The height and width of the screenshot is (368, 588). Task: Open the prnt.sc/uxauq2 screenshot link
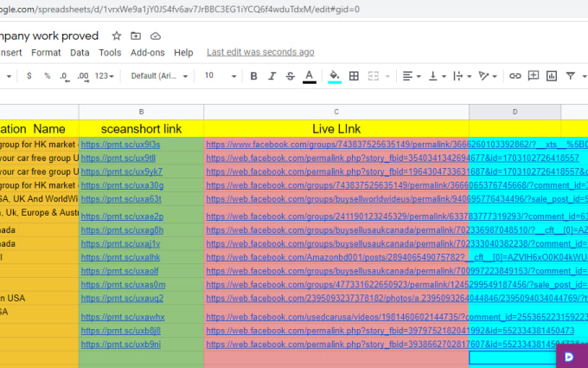click(122, 299)
